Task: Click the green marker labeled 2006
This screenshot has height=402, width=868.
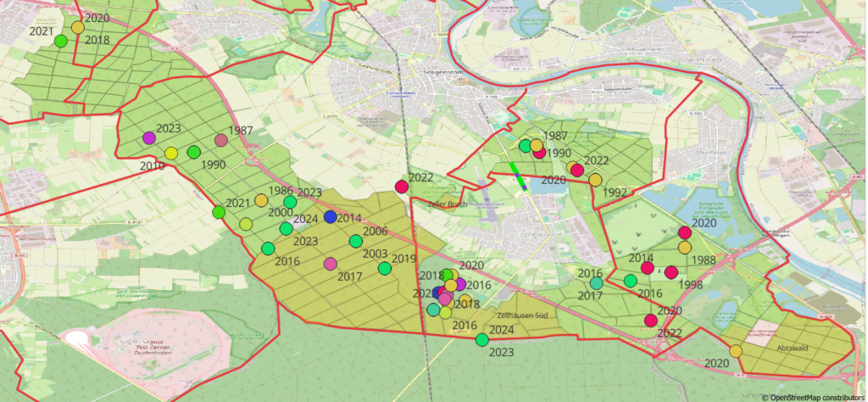Action: click(355, 241)
